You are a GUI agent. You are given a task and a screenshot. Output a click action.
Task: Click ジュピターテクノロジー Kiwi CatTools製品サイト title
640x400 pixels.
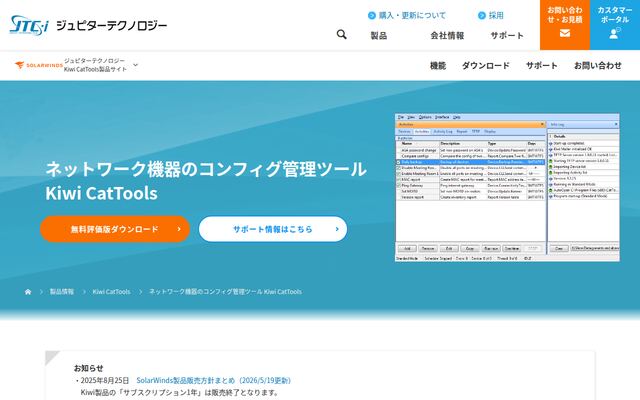tap(95, 65)
